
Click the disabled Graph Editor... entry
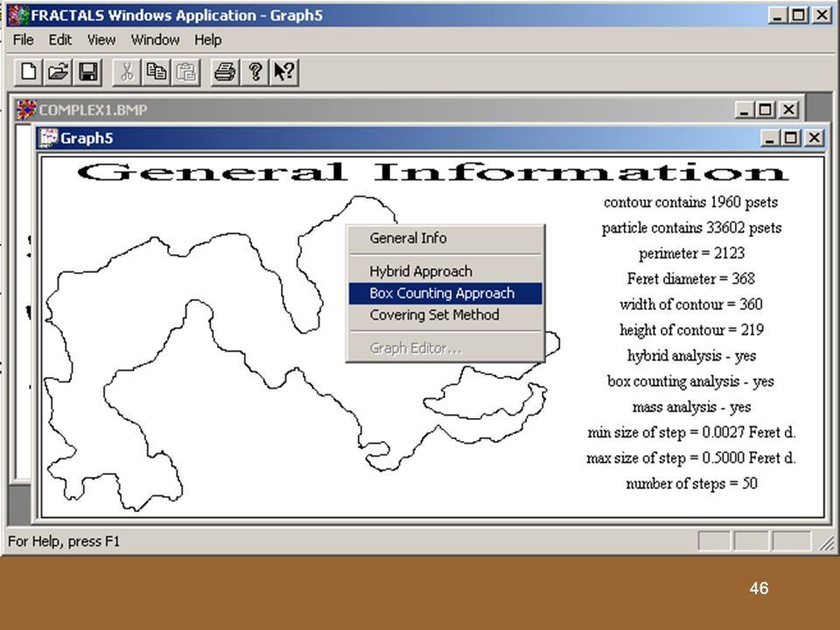coord(445,348)
